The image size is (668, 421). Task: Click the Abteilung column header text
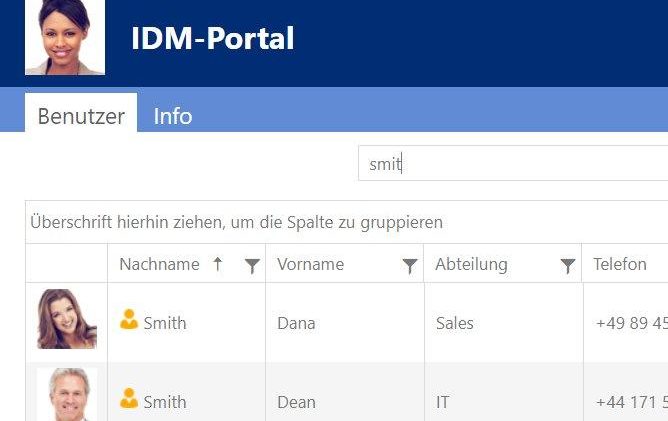point(471,264)
